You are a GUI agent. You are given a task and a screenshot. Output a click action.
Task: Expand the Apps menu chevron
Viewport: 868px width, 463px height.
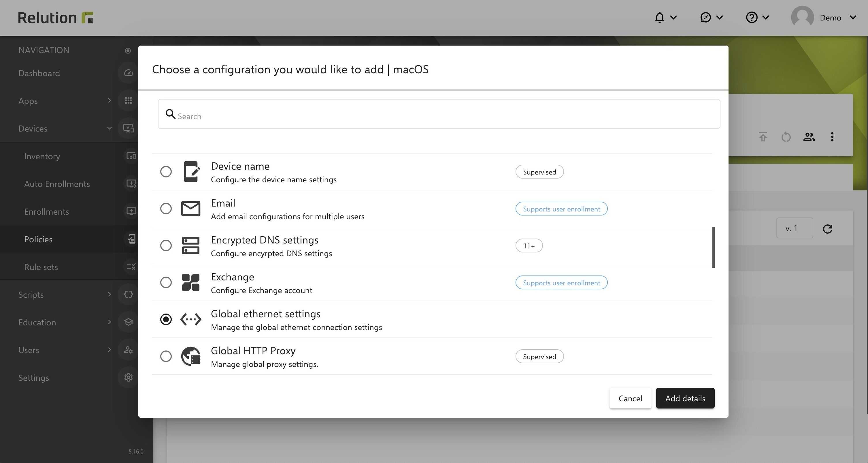(109, 100)
